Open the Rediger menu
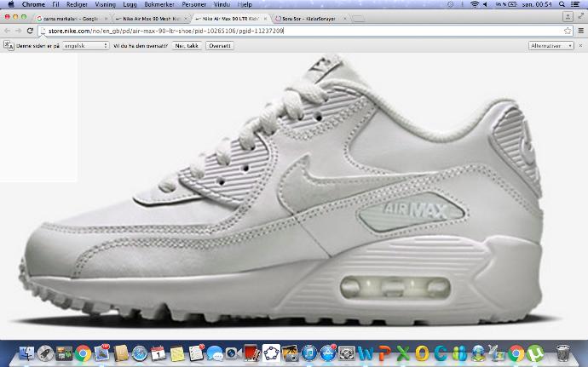Screen dimensions: 588x367 [77, 4]
